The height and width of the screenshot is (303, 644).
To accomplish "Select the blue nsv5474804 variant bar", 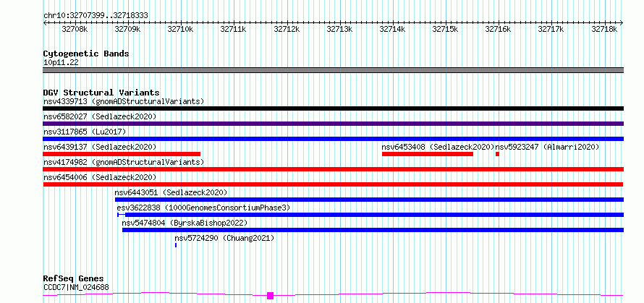I will (373, 230).
